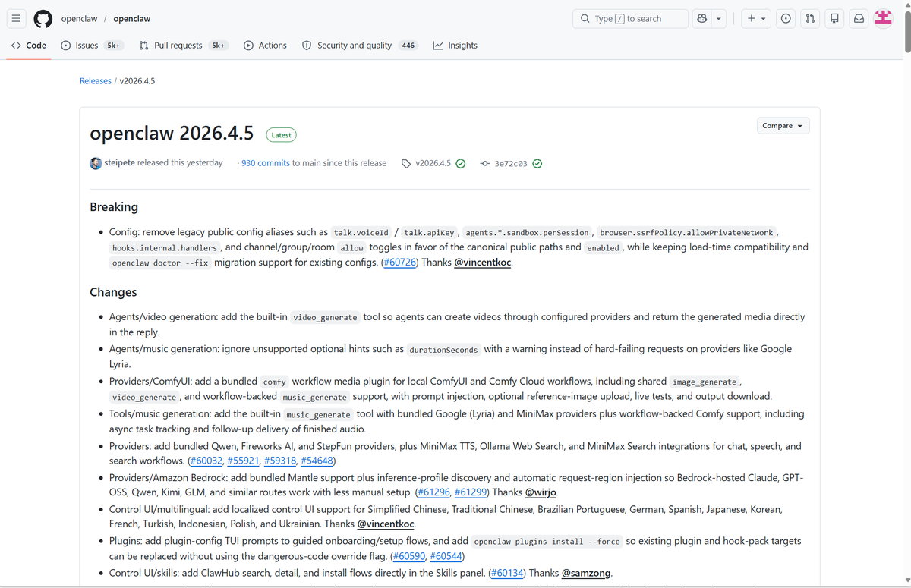
Task: Open the repositories icon in header
Action: pos(834,19)
